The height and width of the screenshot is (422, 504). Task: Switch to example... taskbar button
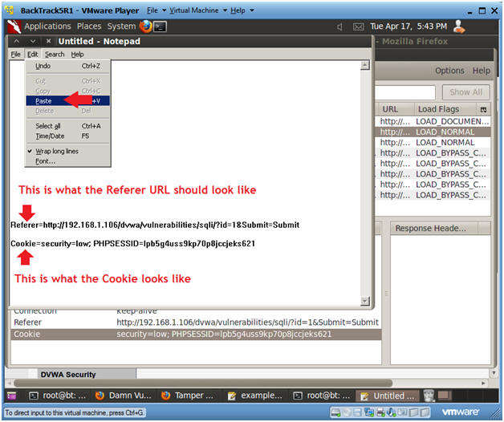point(256,396)
